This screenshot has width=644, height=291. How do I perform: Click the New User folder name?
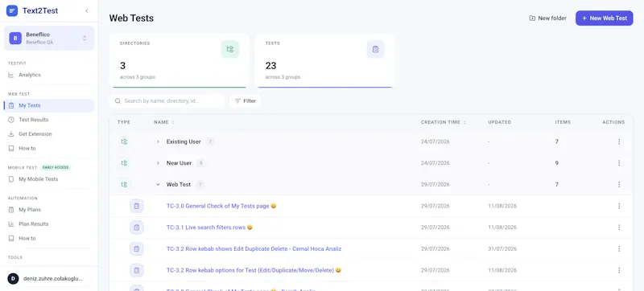(179, 163)
